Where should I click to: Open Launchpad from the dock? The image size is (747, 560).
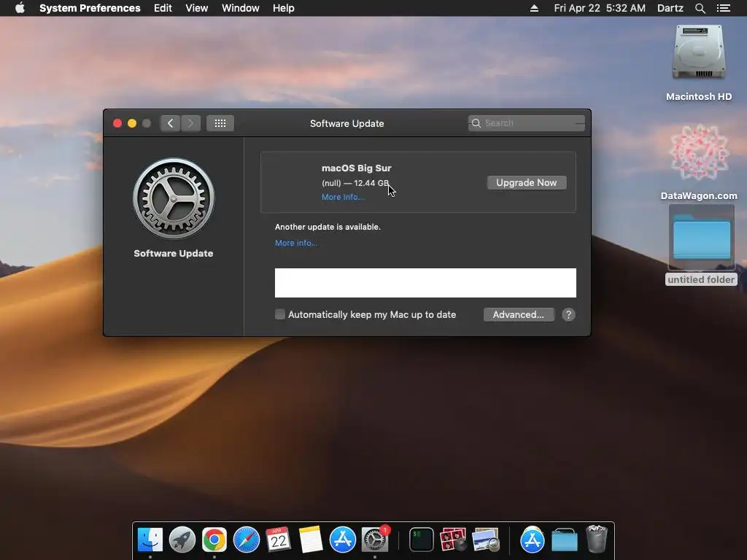[x=182, y=540]
